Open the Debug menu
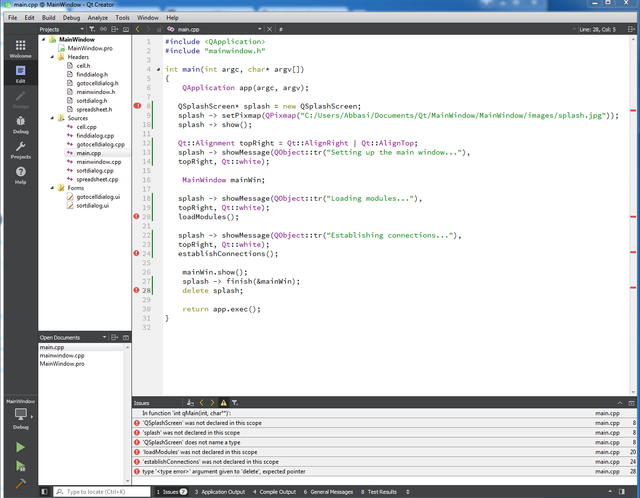Screen dimensions: 640x498 [71, 18]
